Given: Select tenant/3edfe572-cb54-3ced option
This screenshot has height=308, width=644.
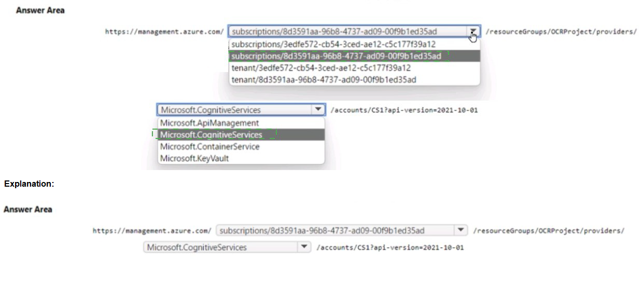Looking at the screenshot, I should (x=321, y=68).
